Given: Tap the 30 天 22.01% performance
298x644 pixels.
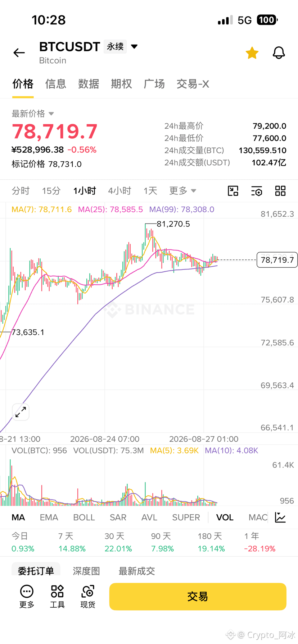Looking at the screenshot, I should [118, 543].
